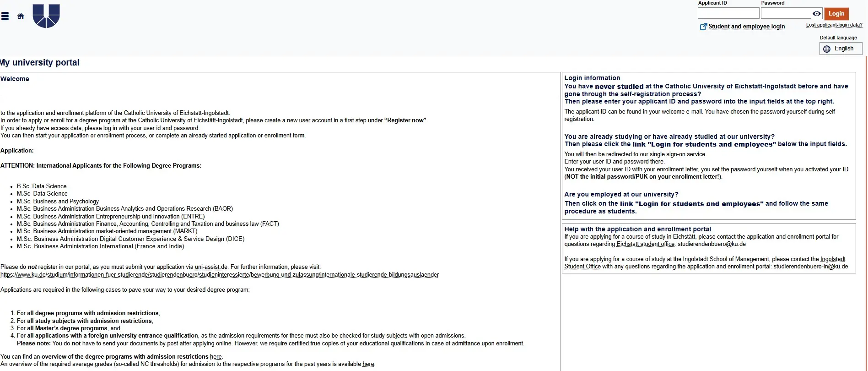Open the long ku.de studium URL
The height and width of the screenshot is (371, 868).
(x=220, y=275)
